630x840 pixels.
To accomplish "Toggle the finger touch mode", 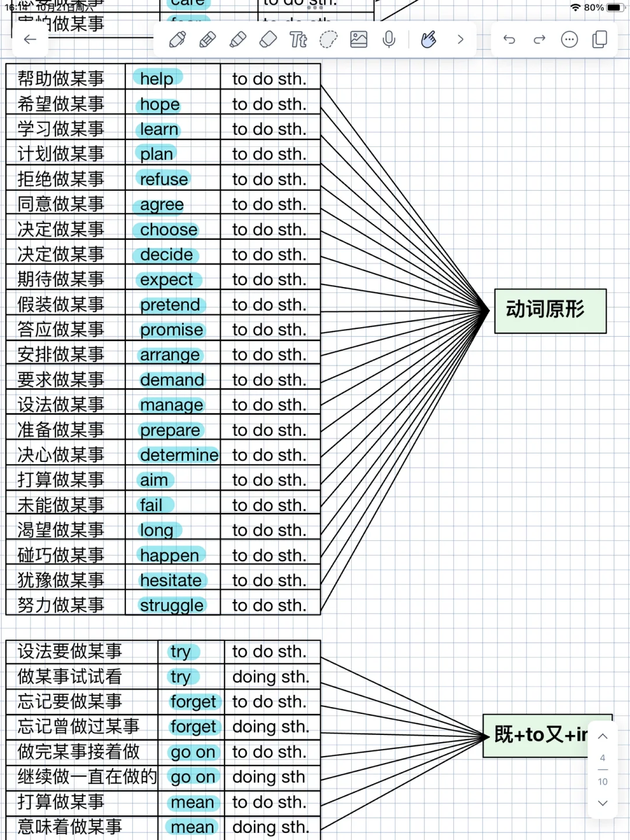I will (x=429, y=40).
